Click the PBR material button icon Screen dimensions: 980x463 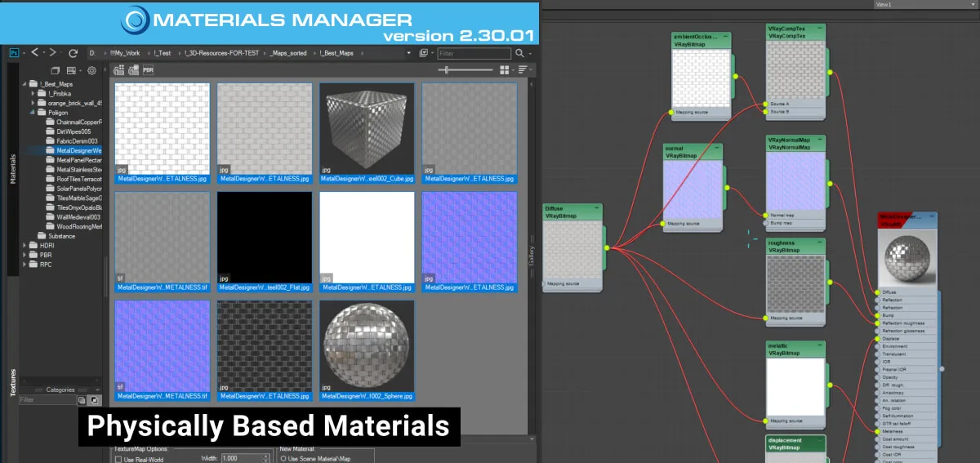148,70
